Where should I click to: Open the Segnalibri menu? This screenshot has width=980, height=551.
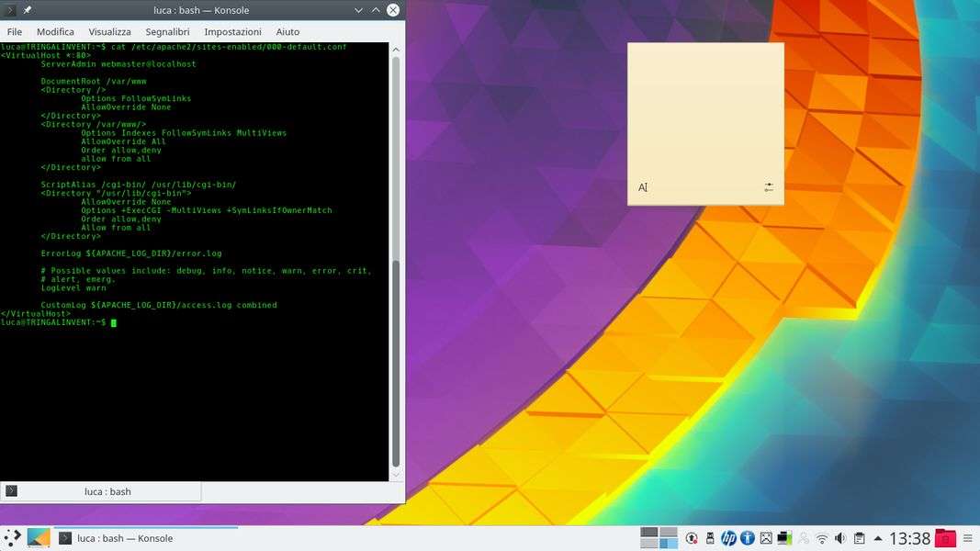[x=167, y=31]
